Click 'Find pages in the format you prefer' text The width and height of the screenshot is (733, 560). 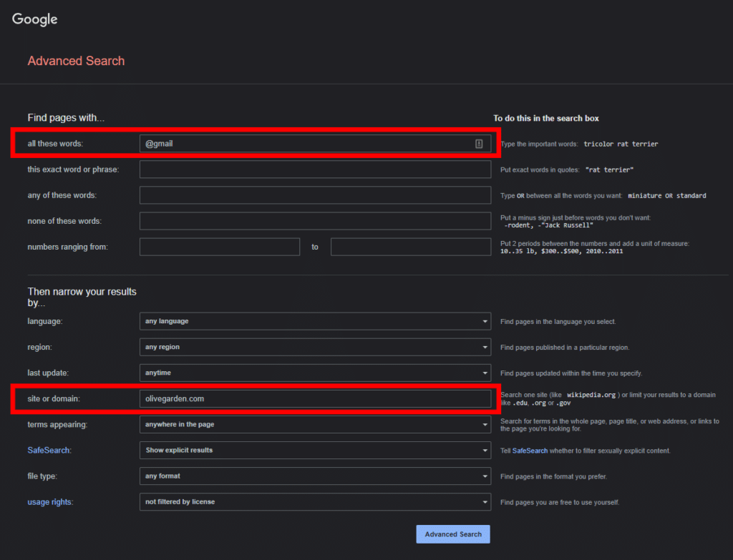[553, 476]
